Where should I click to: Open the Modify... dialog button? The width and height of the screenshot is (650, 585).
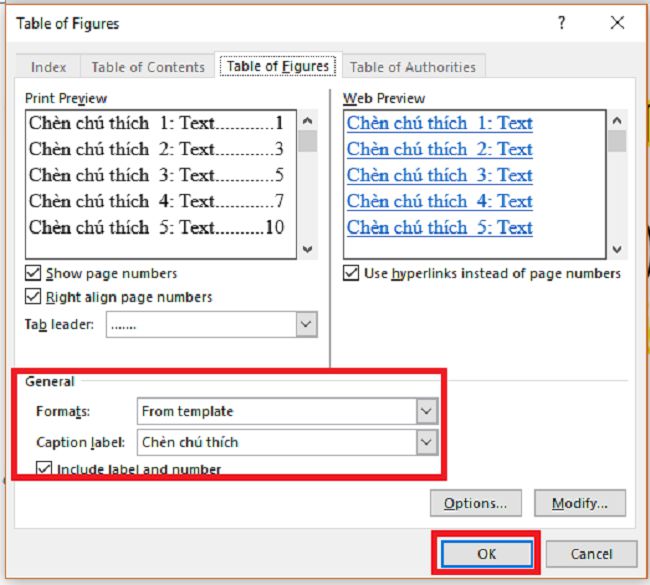580,503
